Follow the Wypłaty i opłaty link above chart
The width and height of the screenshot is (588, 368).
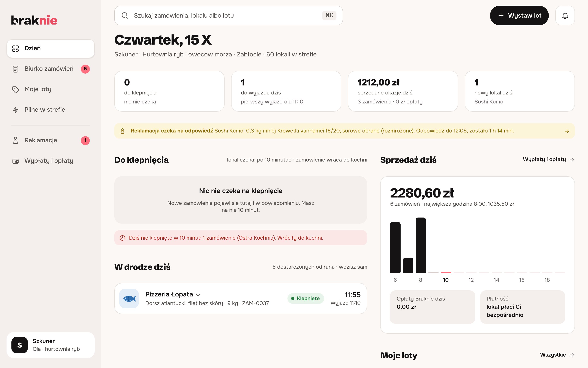point(548,160)
